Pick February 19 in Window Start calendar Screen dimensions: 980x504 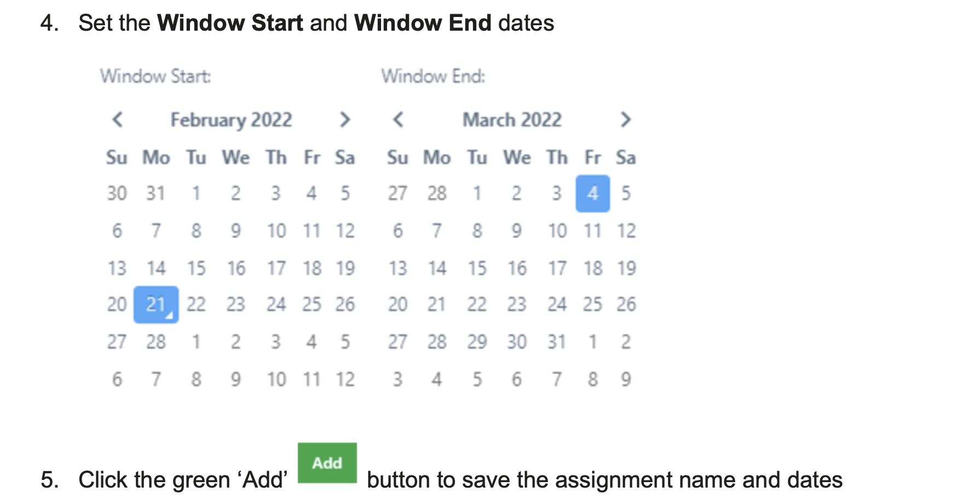(x=345, y=268)
